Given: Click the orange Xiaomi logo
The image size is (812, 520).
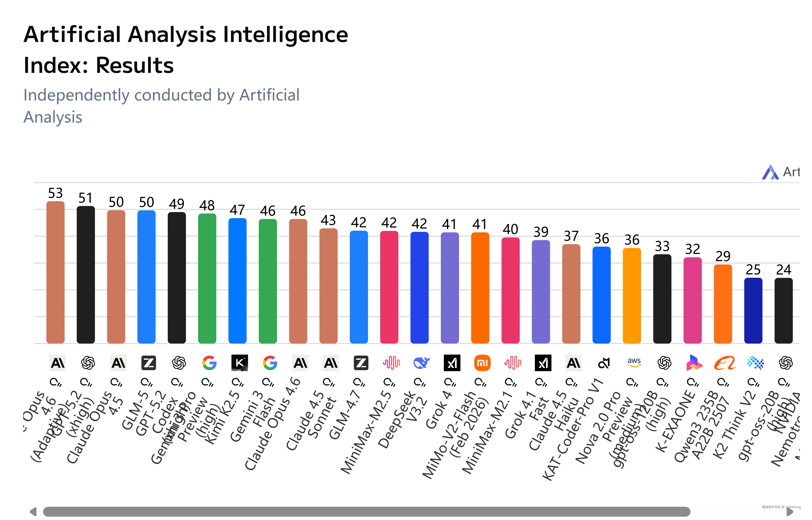Looking at the screenshot, I should [482, 363].
